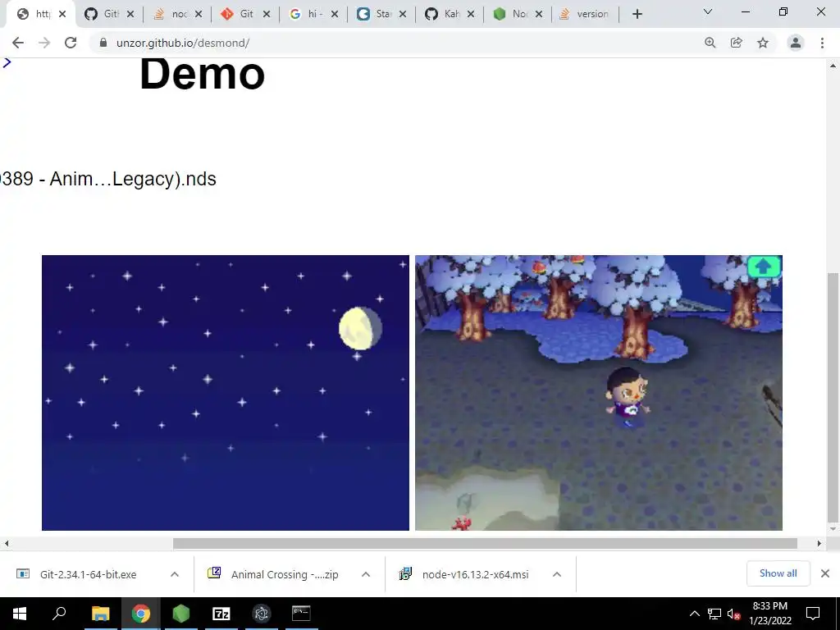Close the current desmond tab

click(x=62, y=14)
